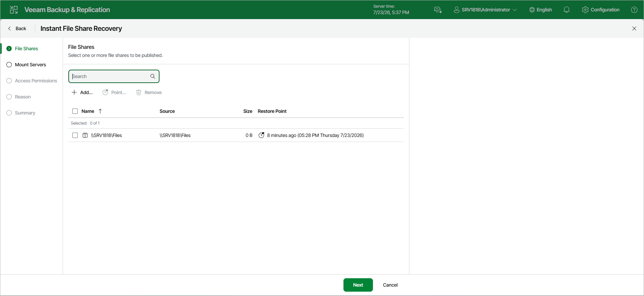
Task: Click the globe language icon
Action: [532, 10]
